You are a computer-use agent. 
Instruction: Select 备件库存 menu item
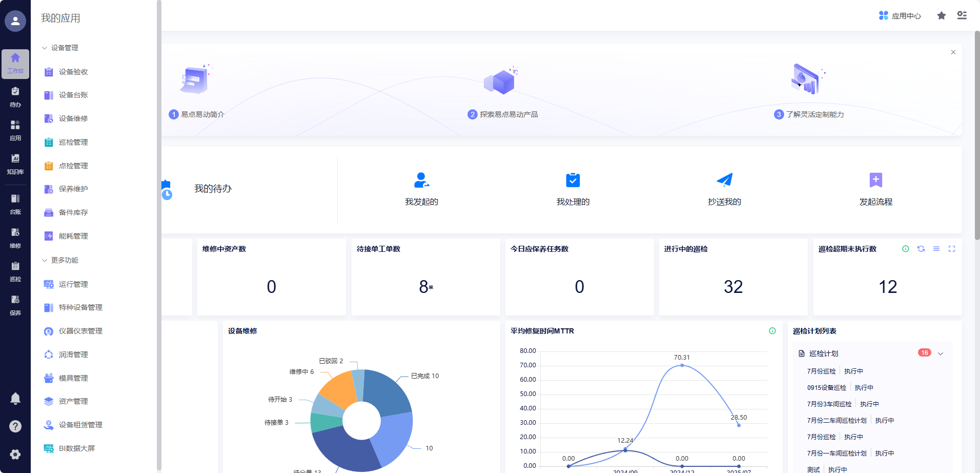tap(73, 212)
